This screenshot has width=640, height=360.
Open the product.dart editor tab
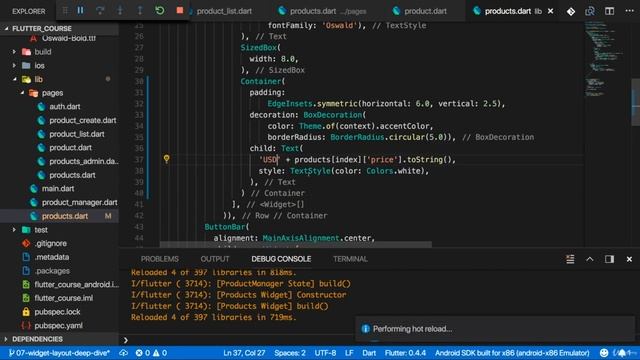(x=420, y=11)
